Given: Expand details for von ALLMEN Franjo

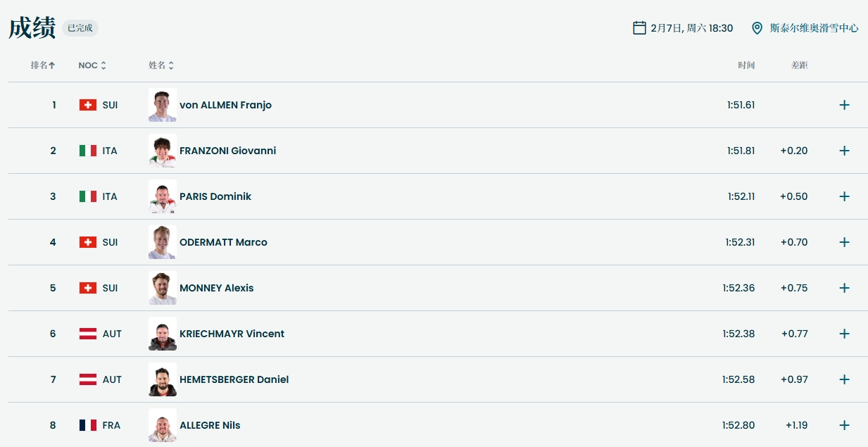Looking at the screenshot, I should [844, 105].
